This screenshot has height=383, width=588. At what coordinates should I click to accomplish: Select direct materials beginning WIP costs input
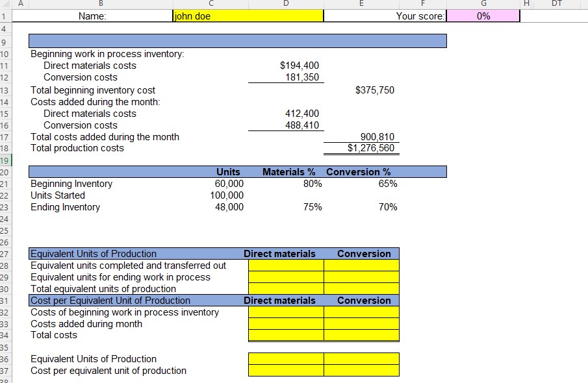coord(286,312)
